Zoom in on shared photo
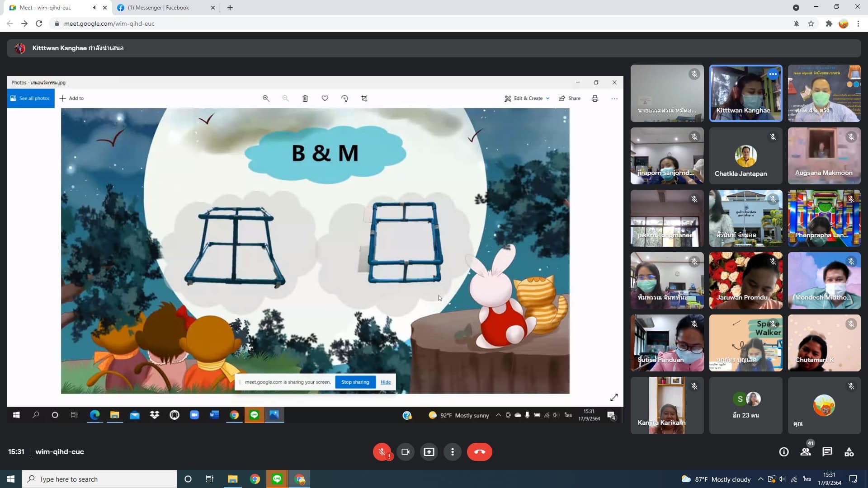The width and height of the screenshot is (868, 488). tap(266, 98)
